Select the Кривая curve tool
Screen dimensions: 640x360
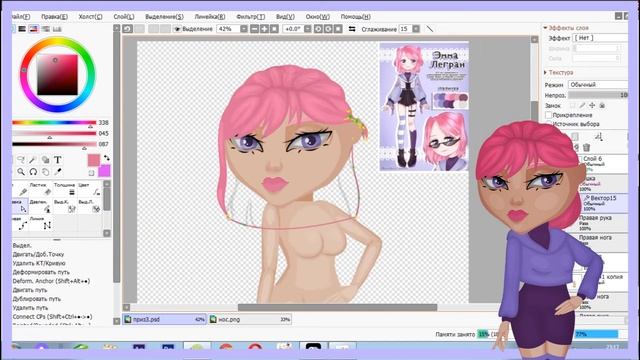(x=20, y=223)
